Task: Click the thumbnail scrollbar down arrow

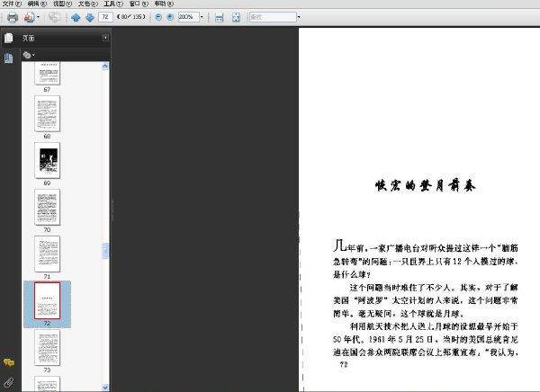Action: click(105, 388)
